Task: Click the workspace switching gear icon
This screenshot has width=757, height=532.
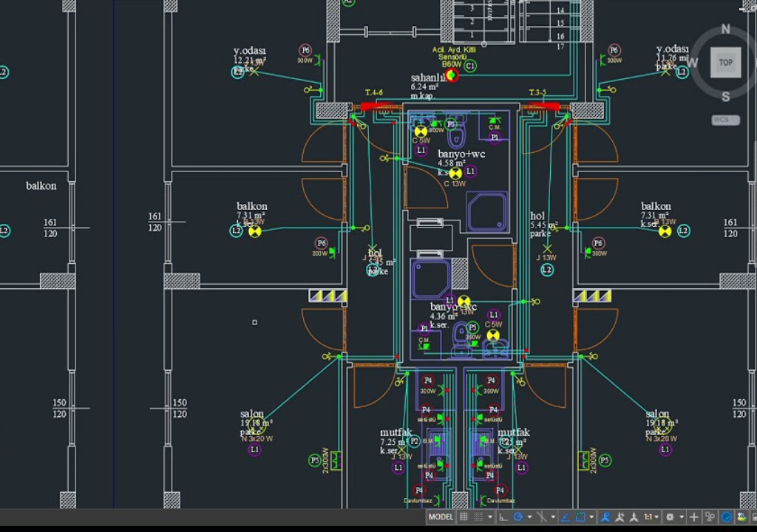Action: click(x=670, y=517)
